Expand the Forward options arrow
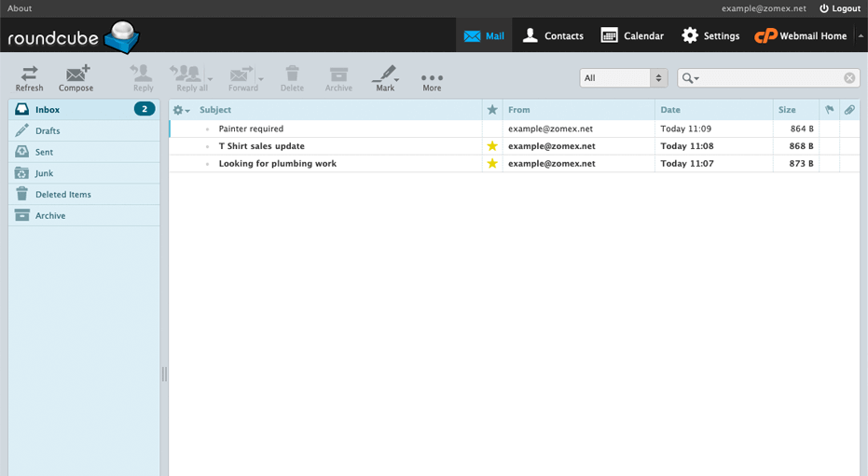868x476 pixels. point(261,78)
